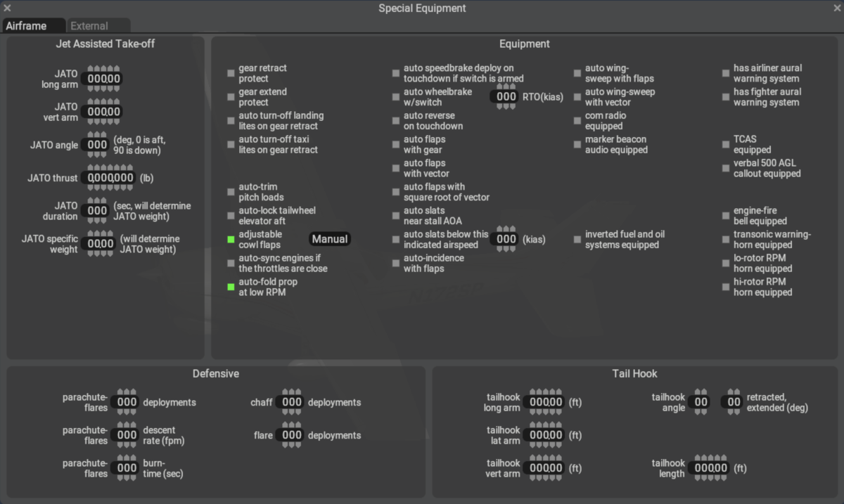The width and height of the screenshot is (844, 504).
Task: Toggle the TCAS equipped checkbox
Action: coord(726,145)
